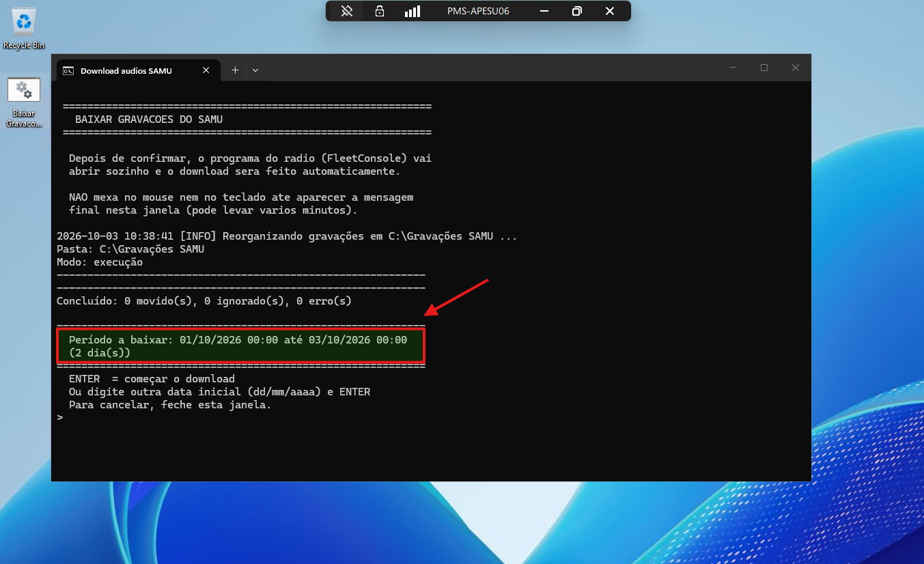Expand the terminal profiles dropdown chevron
The image size is (924, 564).
point(255,70)
